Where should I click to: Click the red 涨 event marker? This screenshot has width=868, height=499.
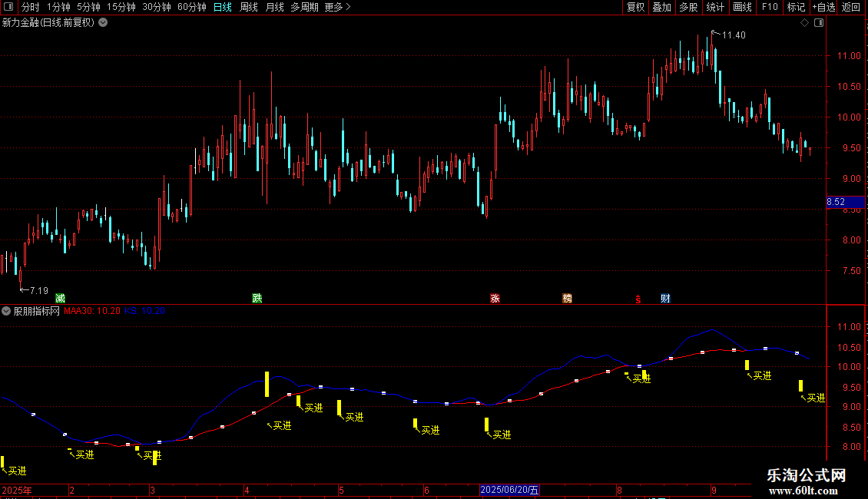point(495,298)
